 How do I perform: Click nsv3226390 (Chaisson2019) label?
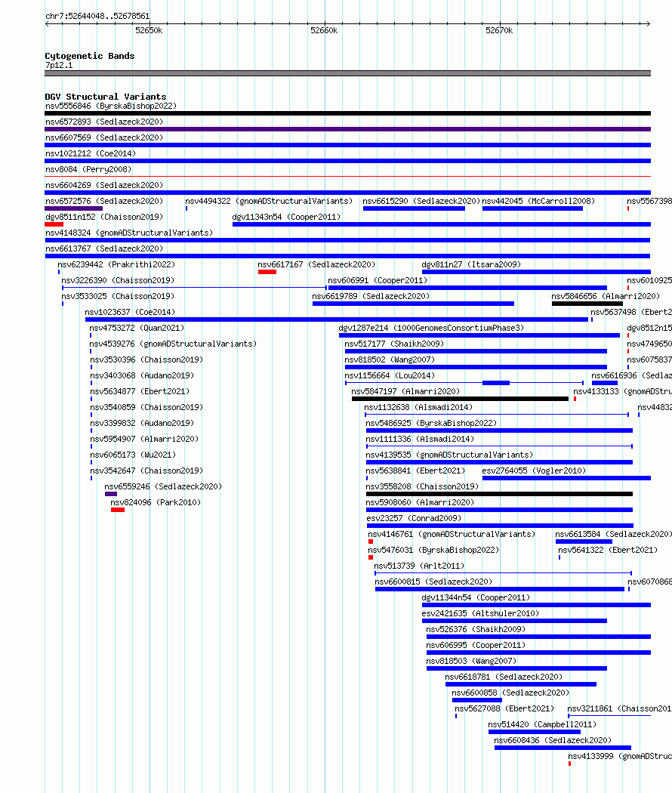pos(118,280)
